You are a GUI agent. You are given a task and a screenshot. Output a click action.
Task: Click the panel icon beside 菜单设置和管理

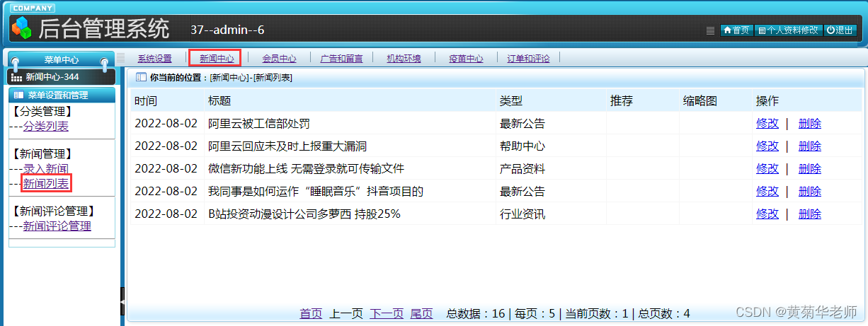click(x=19, y=95)
